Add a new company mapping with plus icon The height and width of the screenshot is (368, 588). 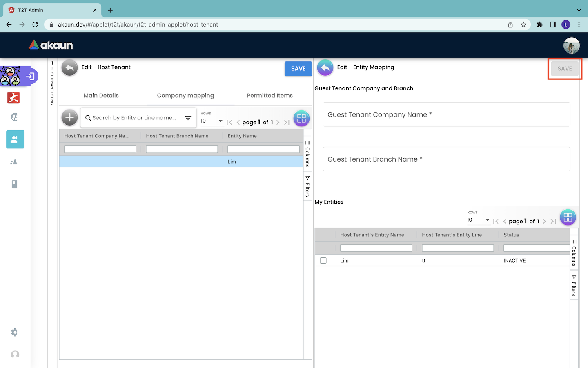[x=70, y=118]
